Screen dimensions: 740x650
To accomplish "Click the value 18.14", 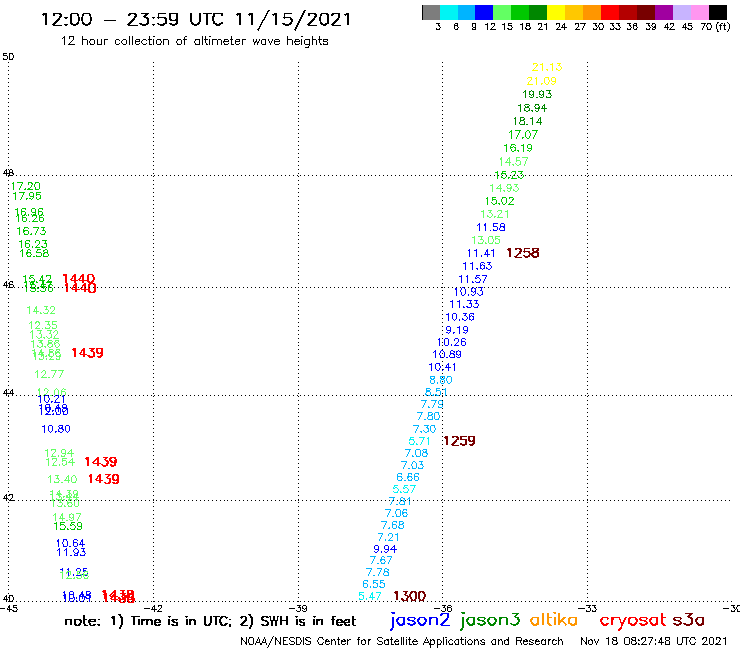I will click(x=528, y=121).
